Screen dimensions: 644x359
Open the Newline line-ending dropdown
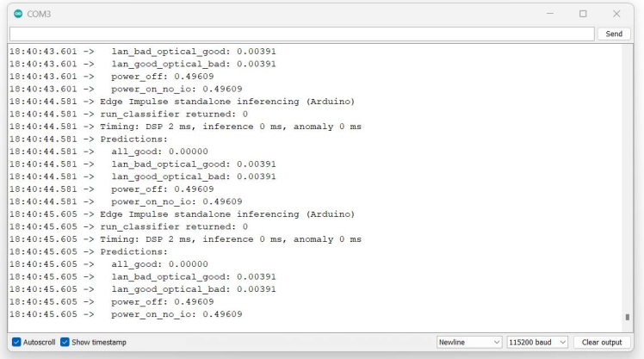(x=469, y=342)
